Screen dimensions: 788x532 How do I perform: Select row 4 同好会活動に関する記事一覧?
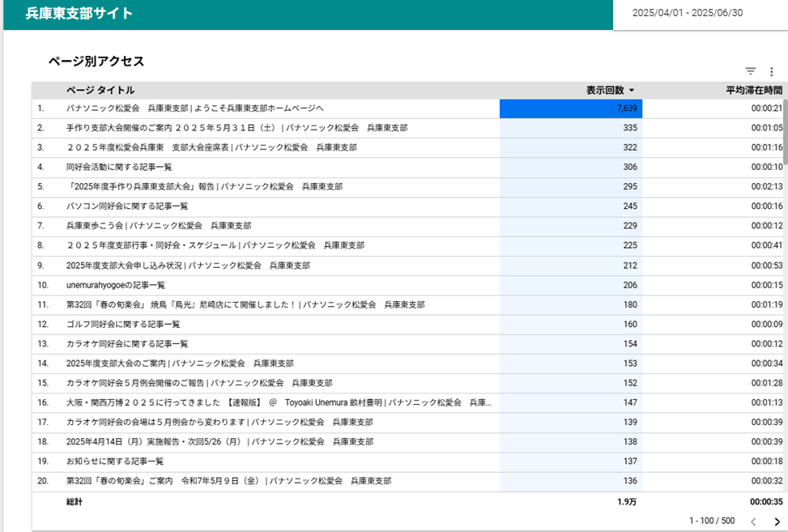coord(119,167)
